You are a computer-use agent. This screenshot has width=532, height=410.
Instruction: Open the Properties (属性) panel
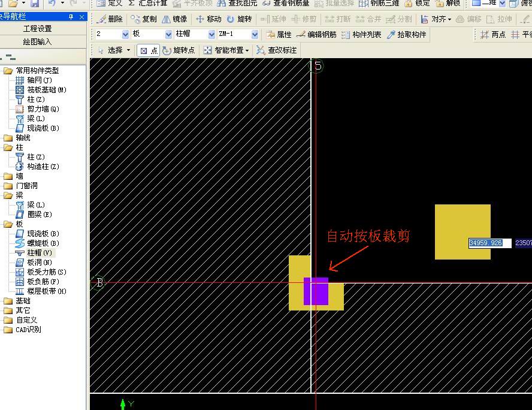[279, 35]
